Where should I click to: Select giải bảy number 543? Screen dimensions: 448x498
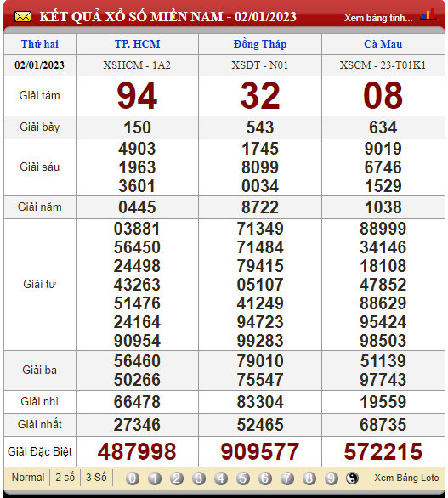coord(260,127)
